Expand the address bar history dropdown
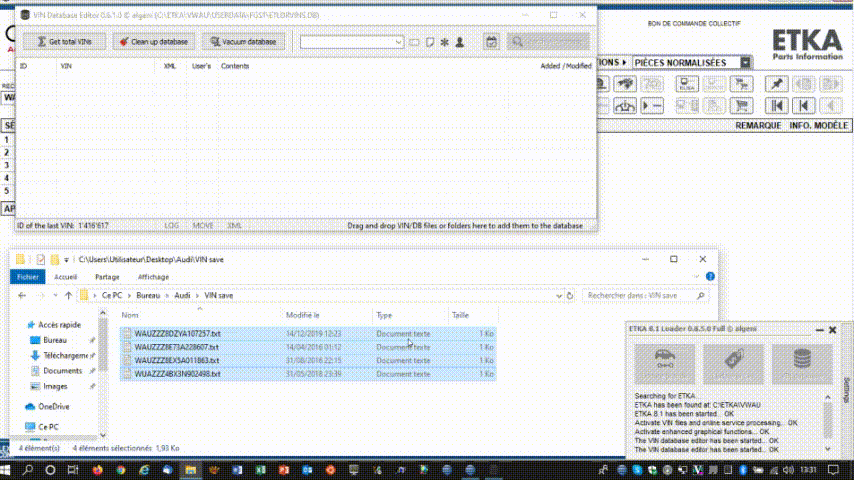This screenshot has width=854, height=480. 559,296
